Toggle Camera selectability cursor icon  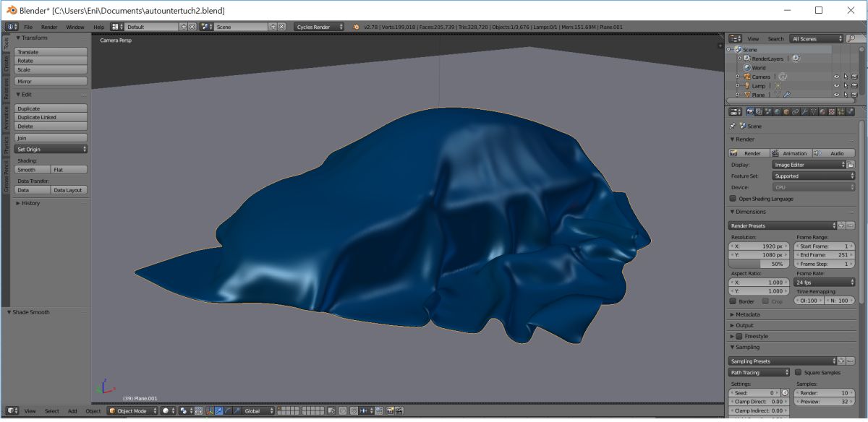(x=846, y=77)
